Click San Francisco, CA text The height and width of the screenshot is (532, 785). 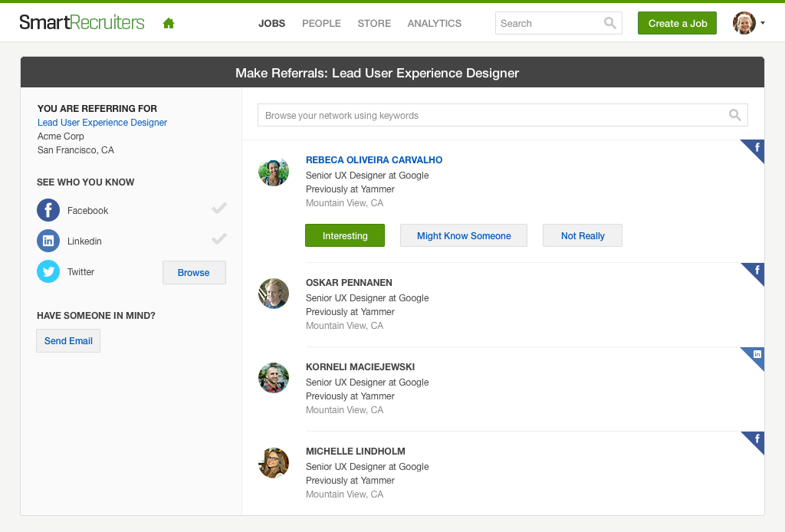[76, 150]
